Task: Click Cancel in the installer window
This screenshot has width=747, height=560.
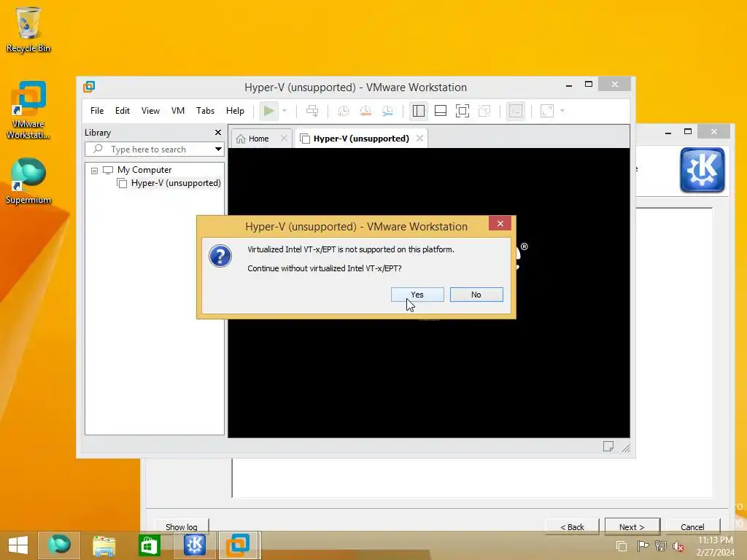Action: (692, 526)
